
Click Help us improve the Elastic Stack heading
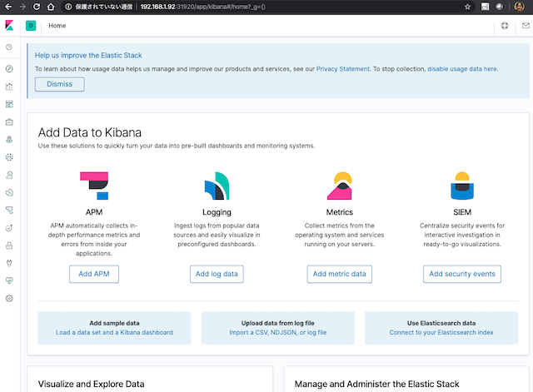point(88,56)
